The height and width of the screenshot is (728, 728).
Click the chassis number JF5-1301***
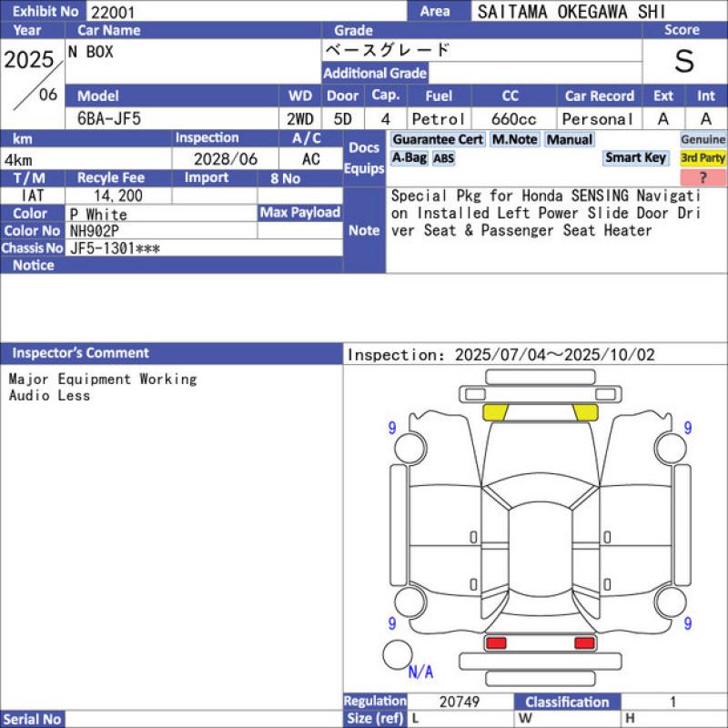coord(115,248)
